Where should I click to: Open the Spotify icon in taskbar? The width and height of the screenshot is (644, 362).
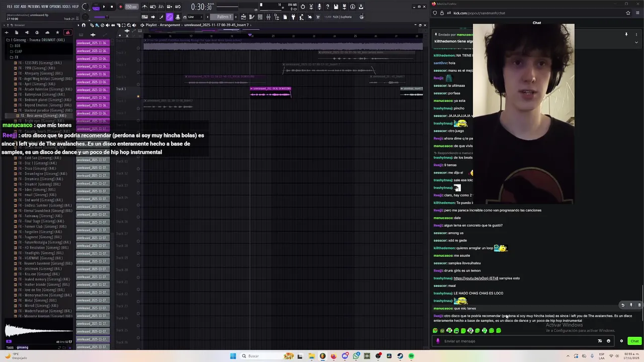pos(411,356)
